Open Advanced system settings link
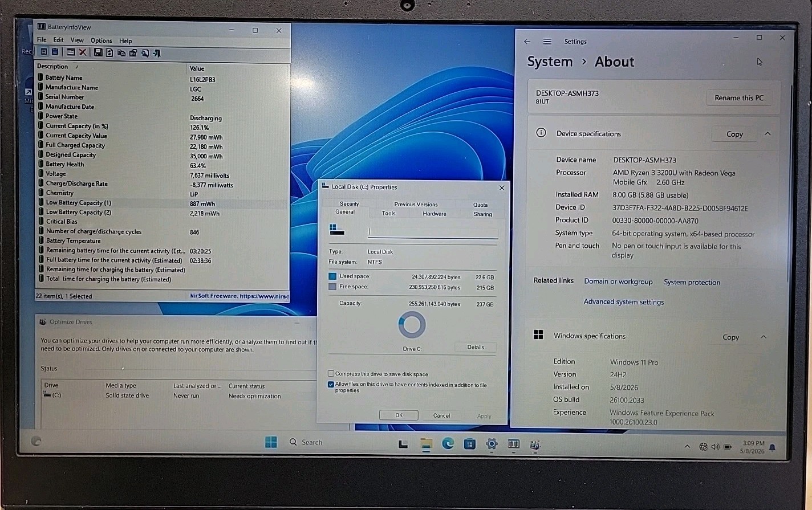Viewport: 812px width, 510px height. (623, 302)
